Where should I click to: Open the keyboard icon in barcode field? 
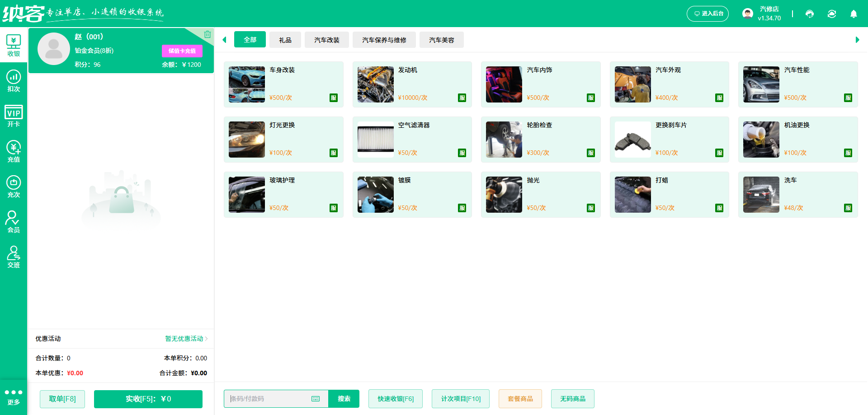[x=316, y=399]
